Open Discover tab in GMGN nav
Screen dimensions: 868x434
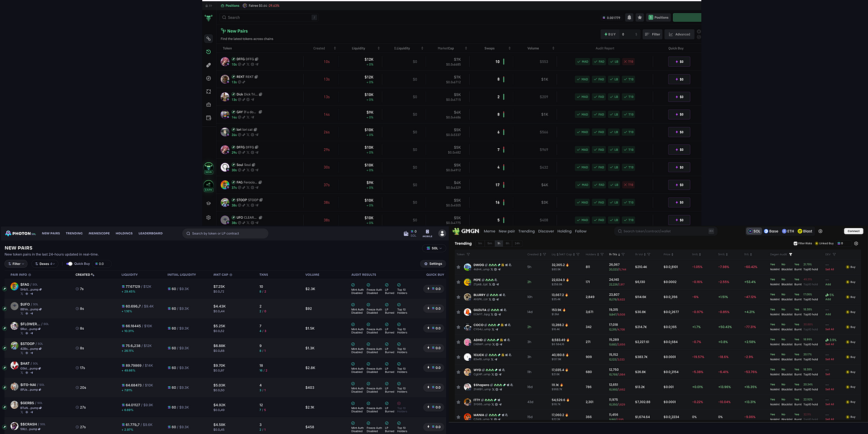[x=546, y=231]
